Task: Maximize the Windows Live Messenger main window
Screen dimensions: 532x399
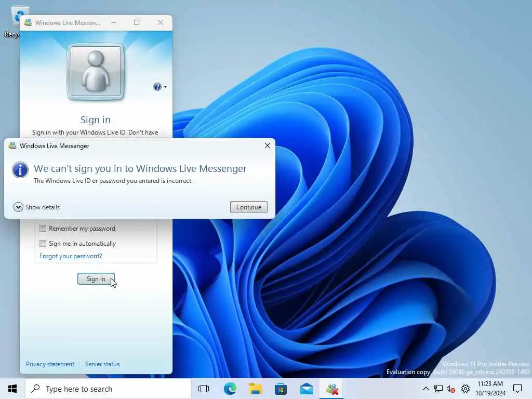Action: [x=137, y=22]
